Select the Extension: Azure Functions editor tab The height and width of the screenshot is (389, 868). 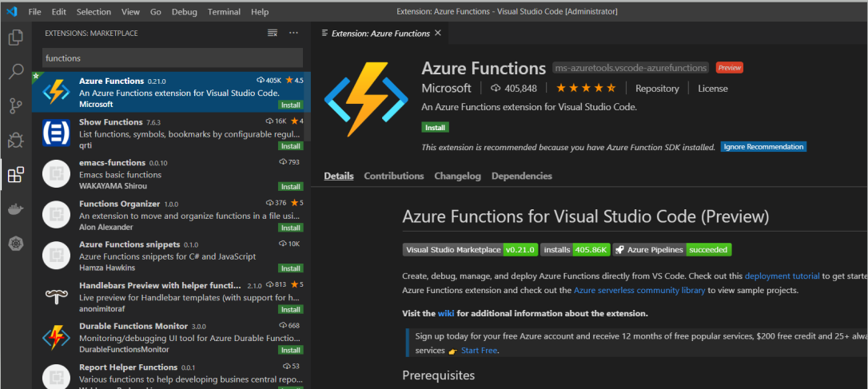click(380, 34)
